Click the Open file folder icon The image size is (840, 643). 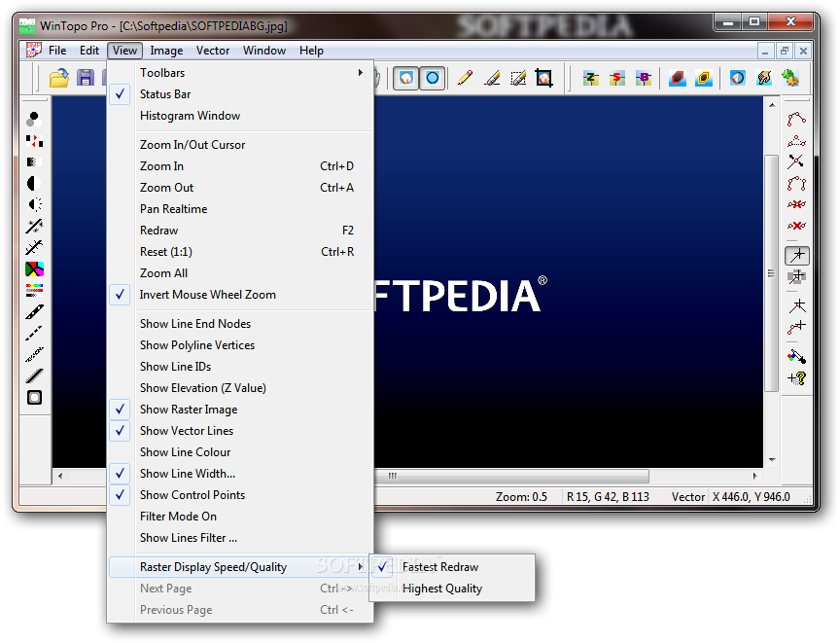click(59, 78)
